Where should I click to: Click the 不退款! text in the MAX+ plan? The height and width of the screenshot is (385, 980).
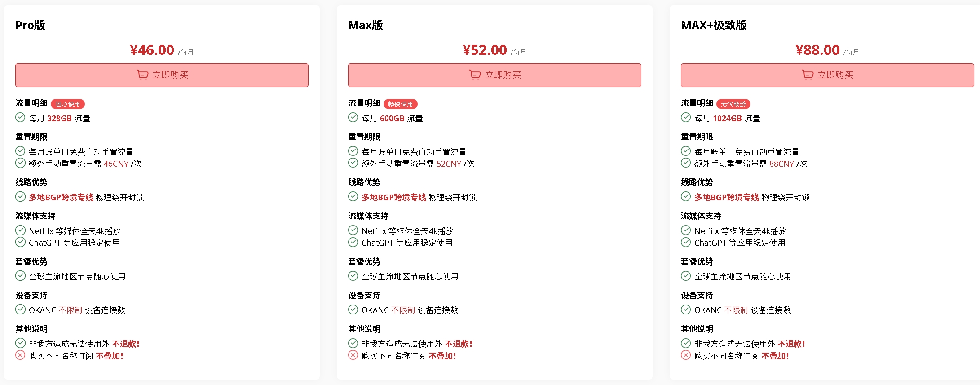pyautogui.click(x=791, y=344)
